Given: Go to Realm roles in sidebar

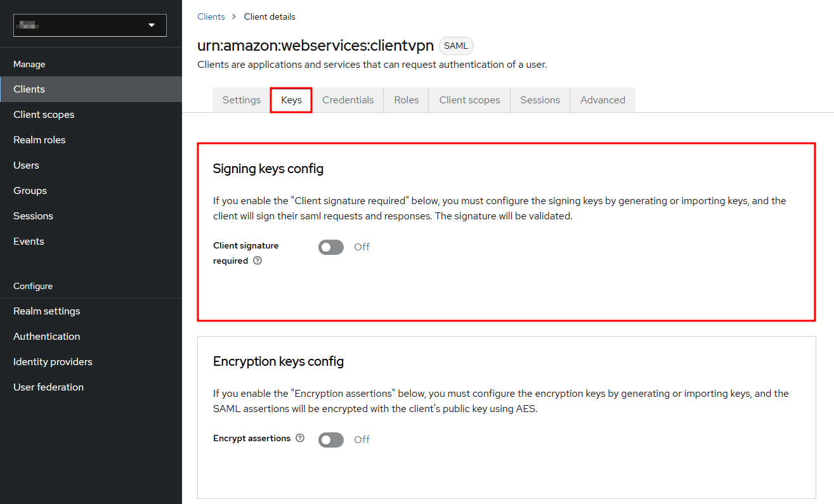Looking at the screenshot, I should (91, 140).
